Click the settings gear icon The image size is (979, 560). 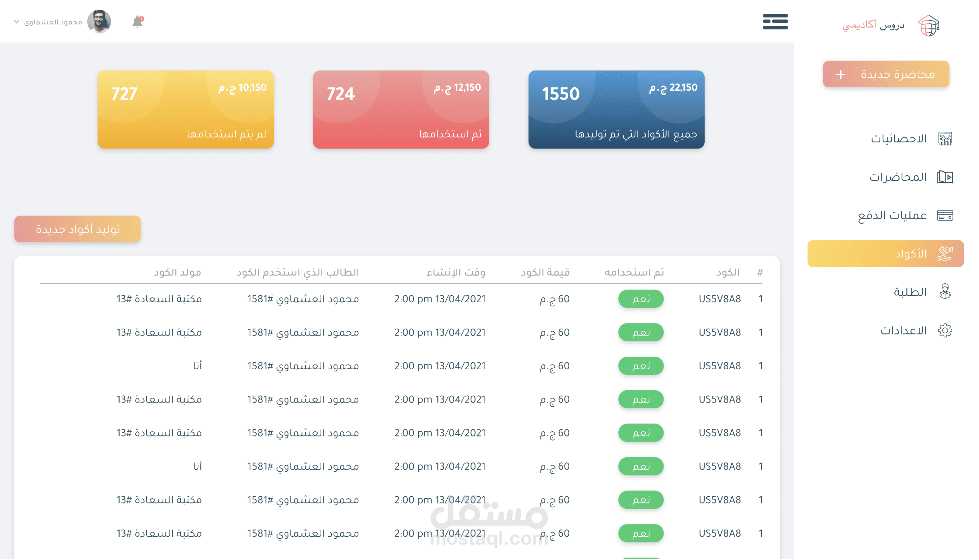point(945,330)
